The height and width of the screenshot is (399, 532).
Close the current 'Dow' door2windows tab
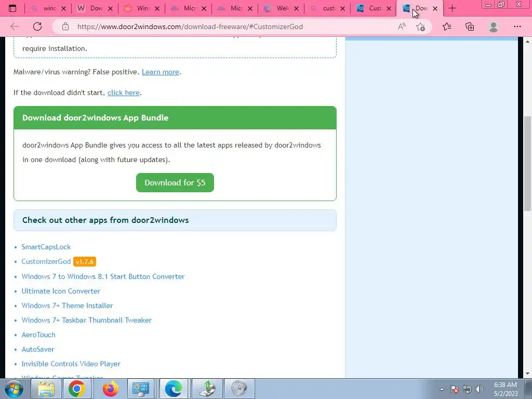point(435,8)
